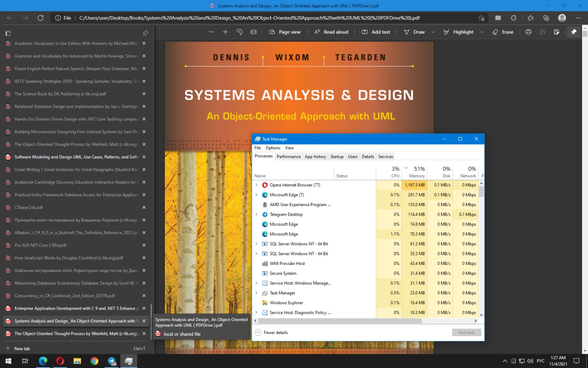Viewport: 588px width, 368px height.
Task: Print the PDF using the printer icon
Action: coord(528,32)
